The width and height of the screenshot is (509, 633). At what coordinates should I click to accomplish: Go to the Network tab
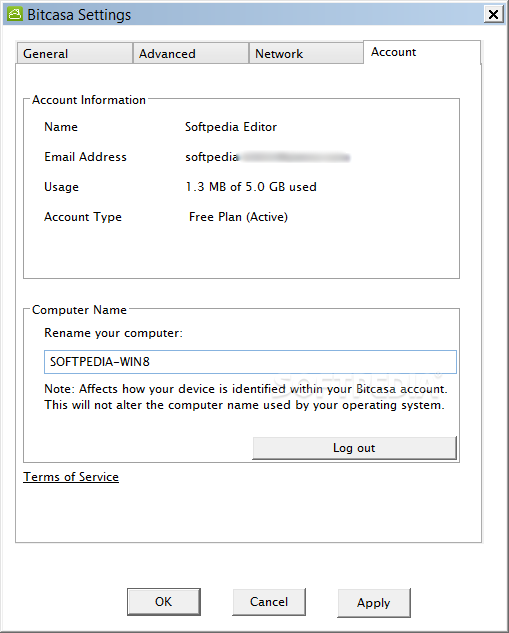pyautogui.click(x=306, y=53)
